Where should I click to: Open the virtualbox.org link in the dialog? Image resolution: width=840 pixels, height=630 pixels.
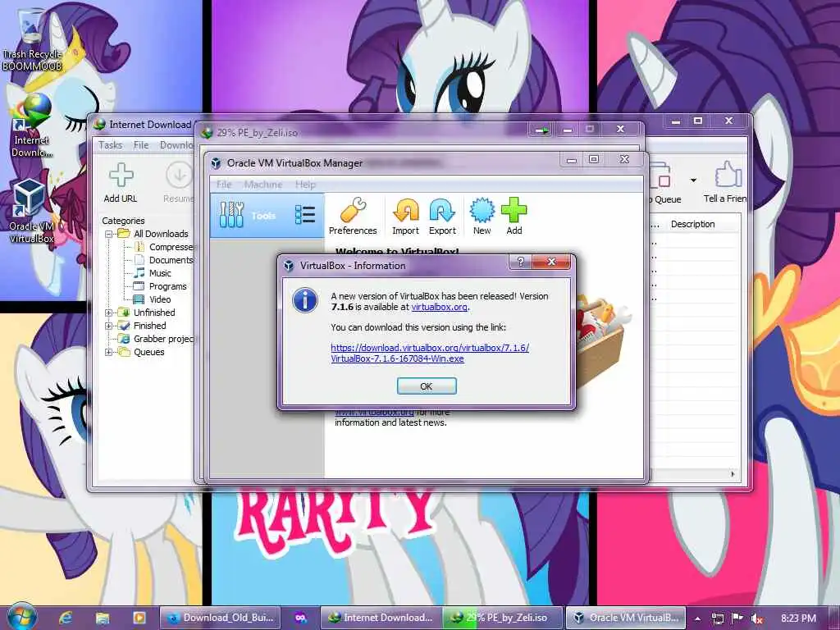[x=440, y=307]
